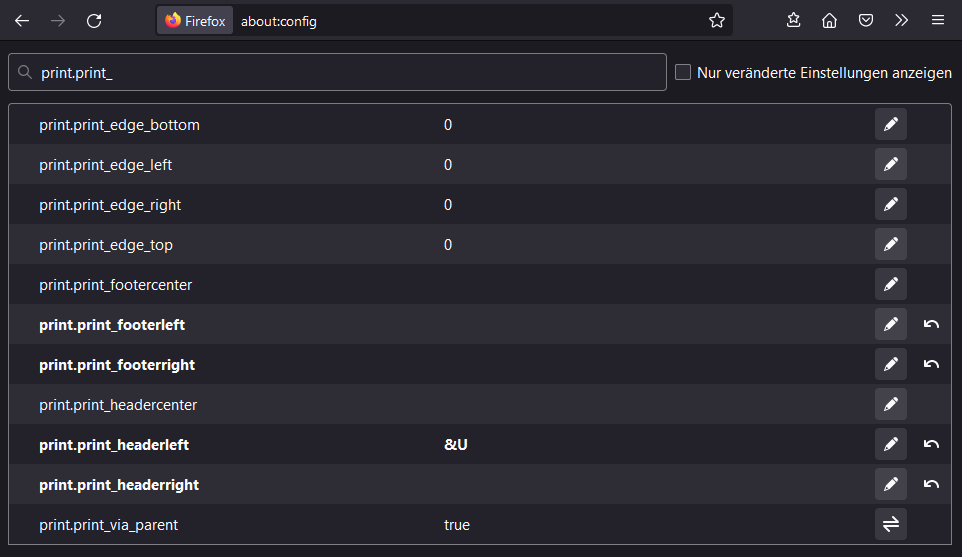Image resolution: width=962 pixels, height=557 pixels.
Task: Edit the print.print_edge_bottom preference
Action: click(890, 125)
